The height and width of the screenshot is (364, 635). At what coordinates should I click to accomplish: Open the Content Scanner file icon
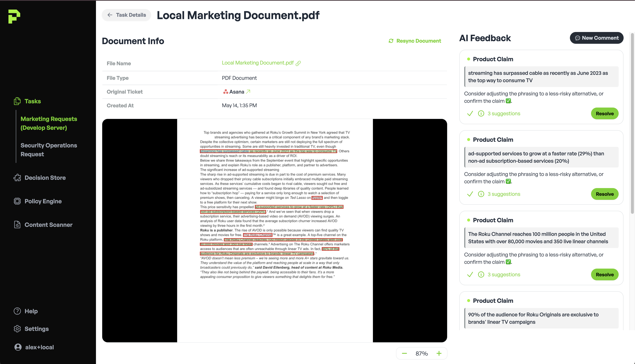pos(17,224)
